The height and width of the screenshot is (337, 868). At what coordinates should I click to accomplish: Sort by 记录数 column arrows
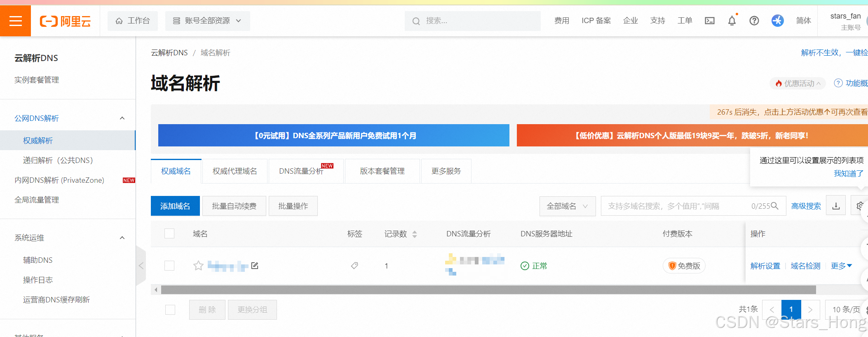415,234
